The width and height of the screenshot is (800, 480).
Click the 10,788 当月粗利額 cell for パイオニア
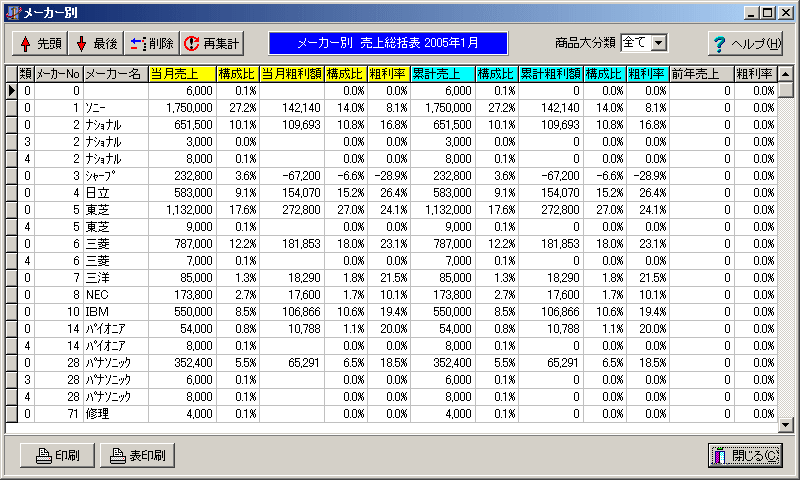click(x=292, y=329)
